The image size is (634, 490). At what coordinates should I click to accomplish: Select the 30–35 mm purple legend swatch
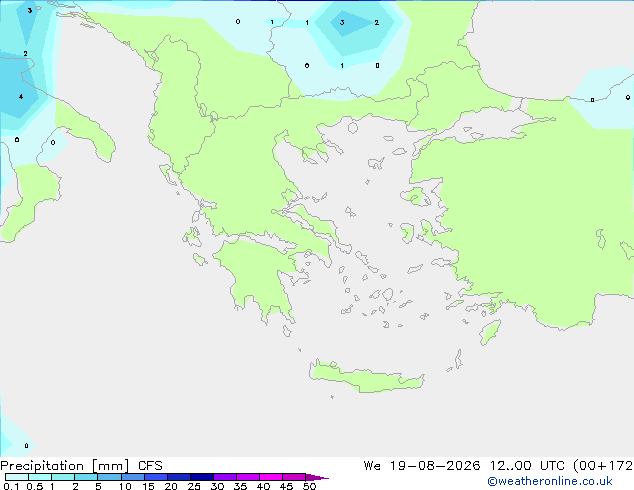(225, 477)
